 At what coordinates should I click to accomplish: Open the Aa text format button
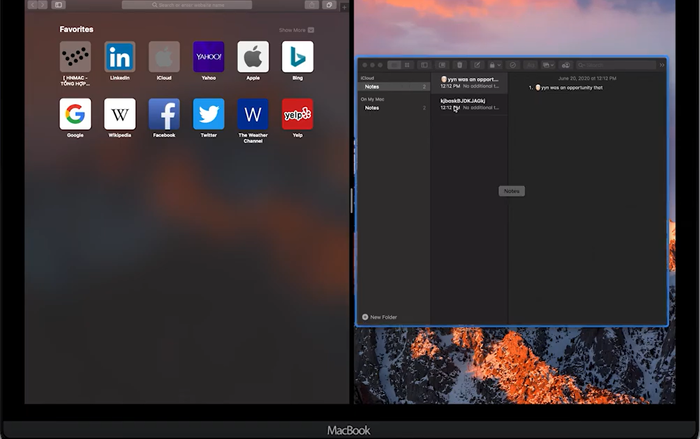tap(530, 65)
